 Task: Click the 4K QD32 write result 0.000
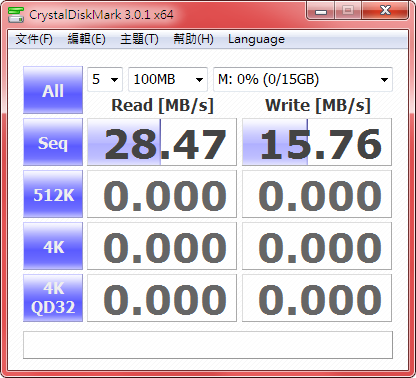317,298
